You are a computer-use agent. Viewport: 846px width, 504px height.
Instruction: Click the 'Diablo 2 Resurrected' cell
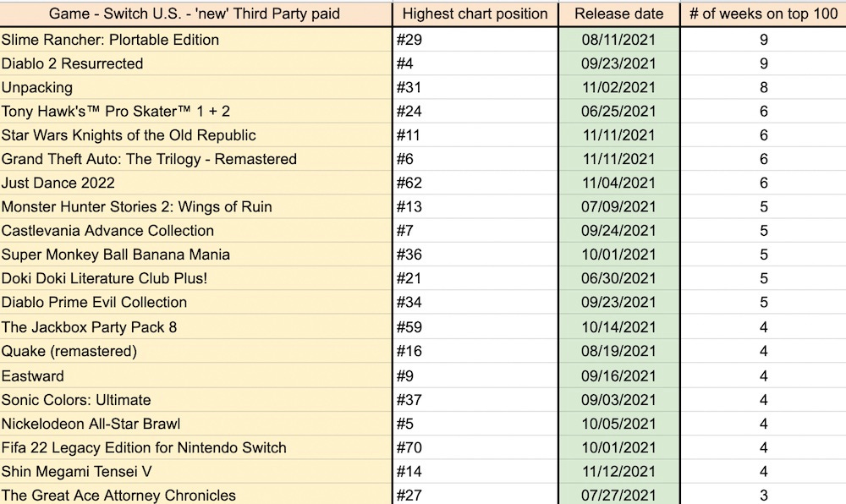(195, 63)
